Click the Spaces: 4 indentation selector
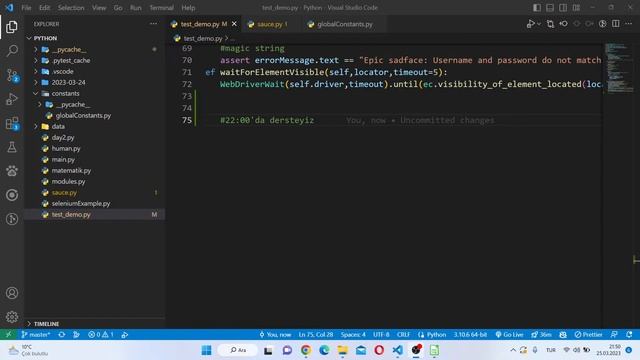 (353, 335)
